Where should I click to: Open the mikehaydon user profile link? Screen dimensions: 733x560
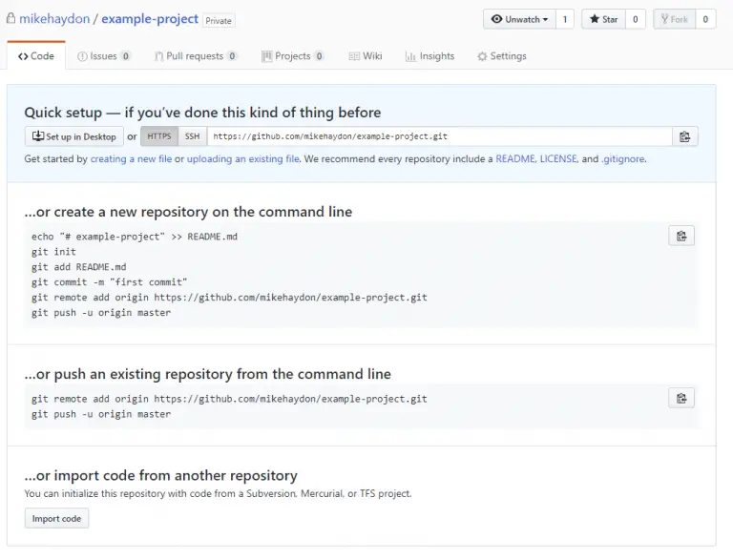54,19
